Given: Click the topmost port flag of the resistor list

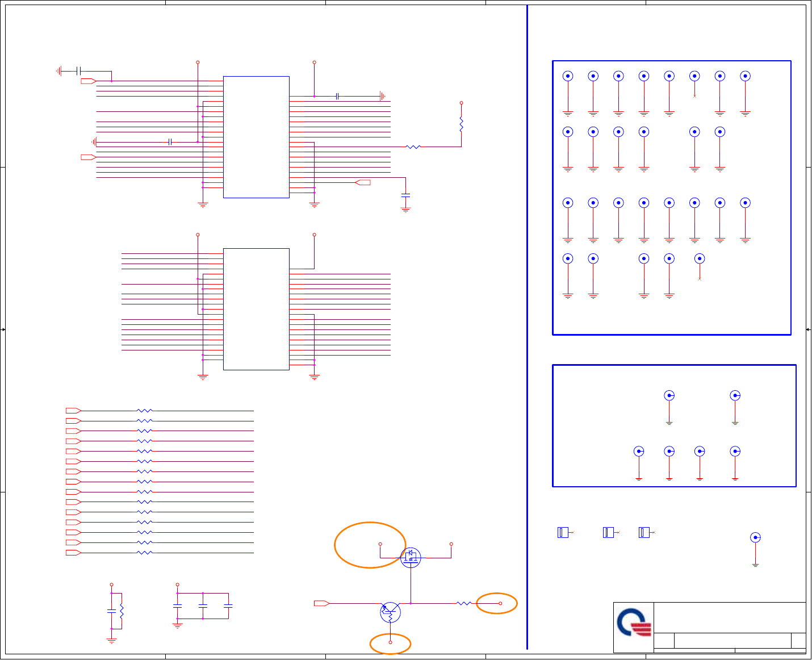Looking at the screenshot, I should click(x=73, y=410).
